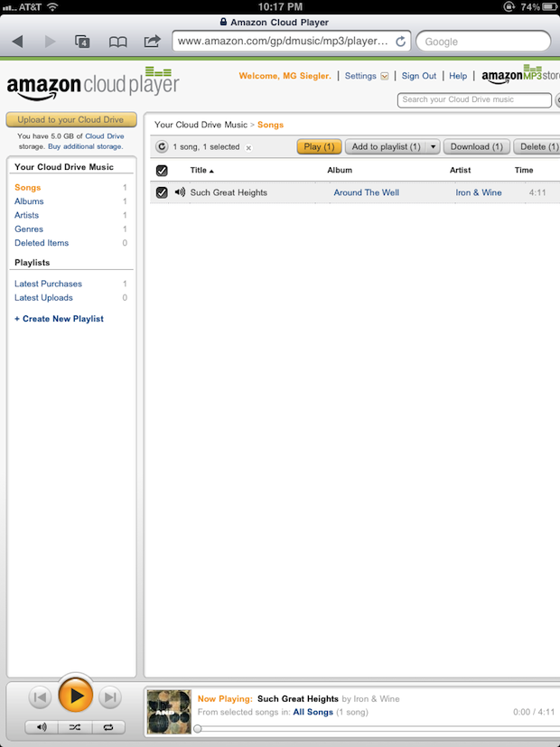Click the previous track button
Image resolution: width=560 pixels, height=747 pixels.
(40, 697)
